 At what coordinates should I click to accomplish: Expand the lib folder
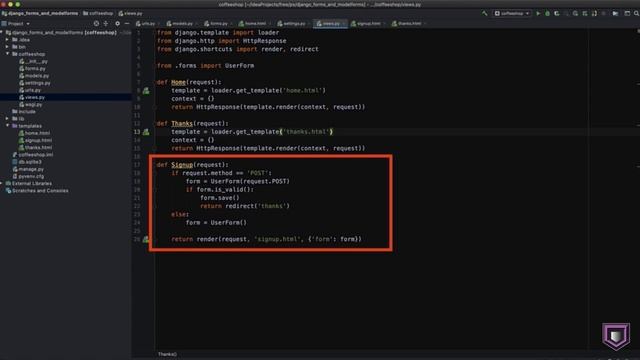tap(7, 118)
